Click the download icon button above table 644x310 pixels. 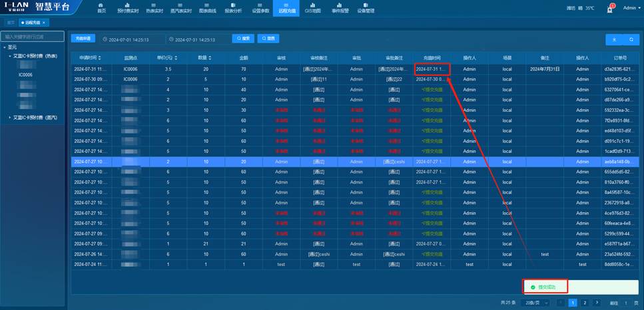coord(614,40)
